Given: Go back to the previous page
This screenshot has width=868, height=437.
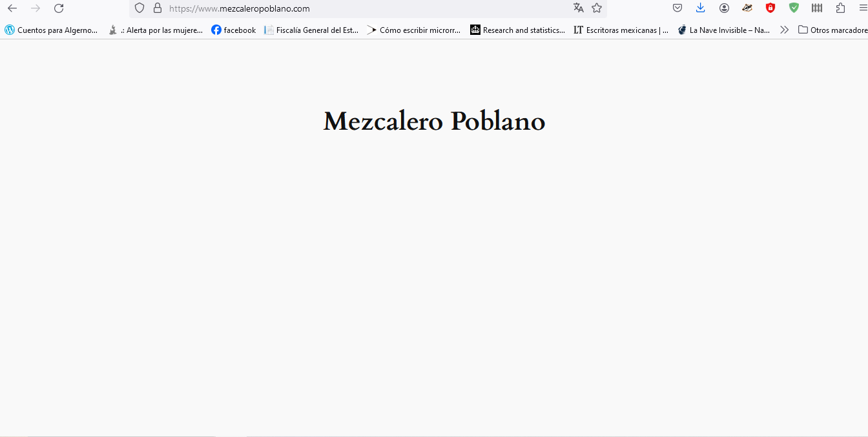Looking at the screenshot, I should click(x=12, y=8).
